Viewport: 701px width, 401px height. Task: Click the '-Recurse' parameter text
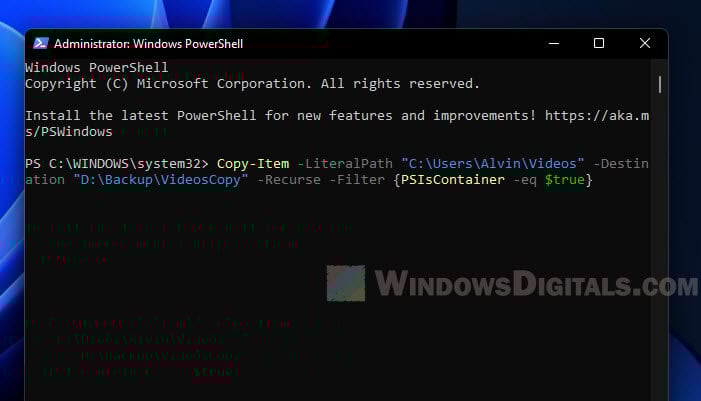pyautogui.click(x=289, y=180)
